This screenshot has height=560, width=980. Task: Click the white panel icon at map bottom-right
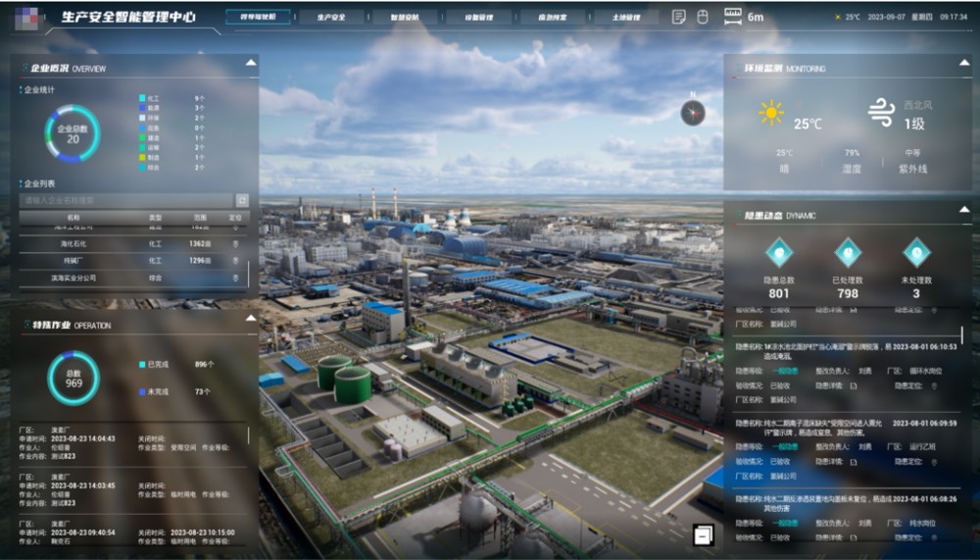[x=703, y=535]
